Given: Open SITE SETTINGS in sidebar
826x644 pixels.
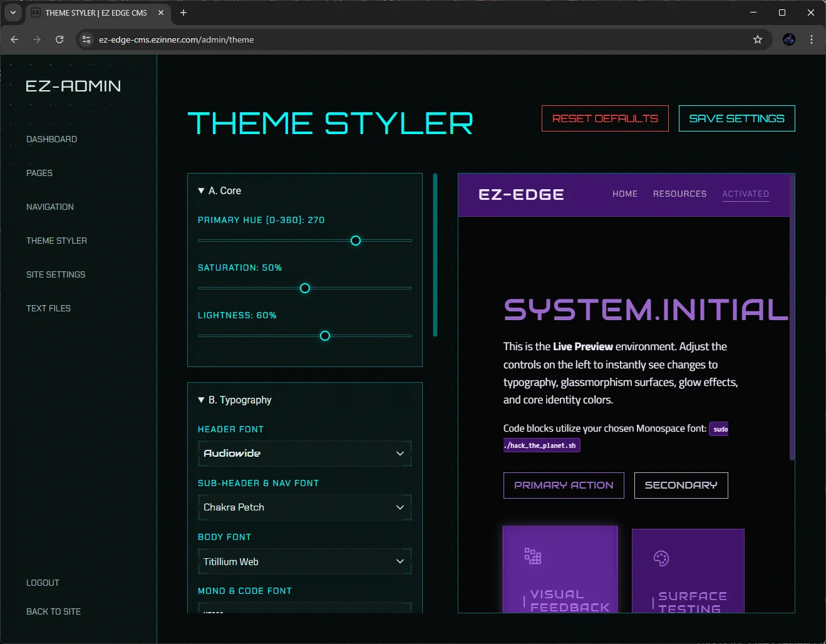Looking at the screenshot, I should pos(56,274).
